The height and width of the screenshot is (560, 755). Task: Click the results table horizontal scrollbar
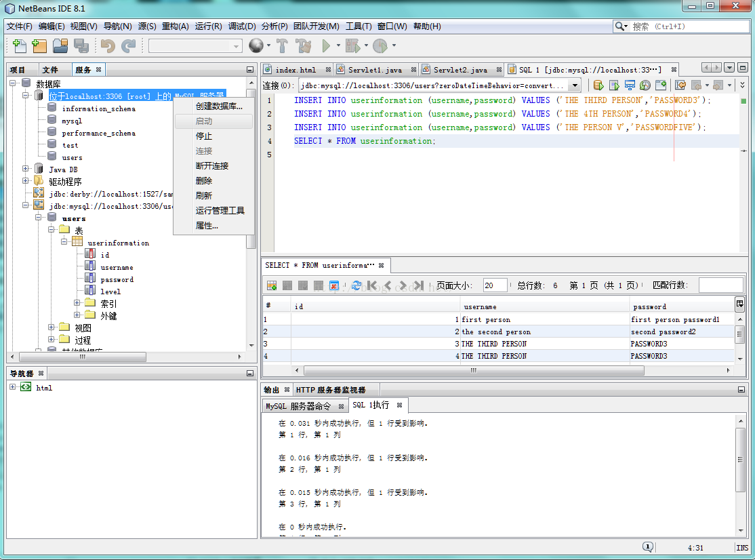[474, 370]
